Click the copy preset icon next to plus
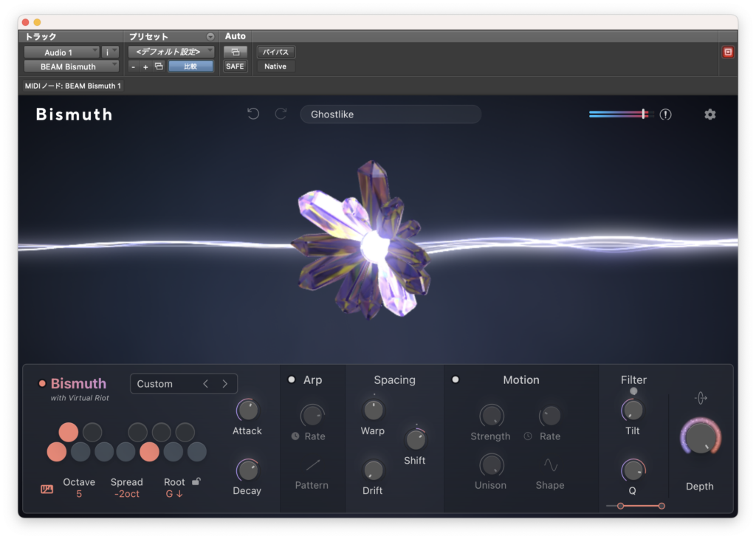Viewport: 756px width, 539px height. click(x=159, y=66)
